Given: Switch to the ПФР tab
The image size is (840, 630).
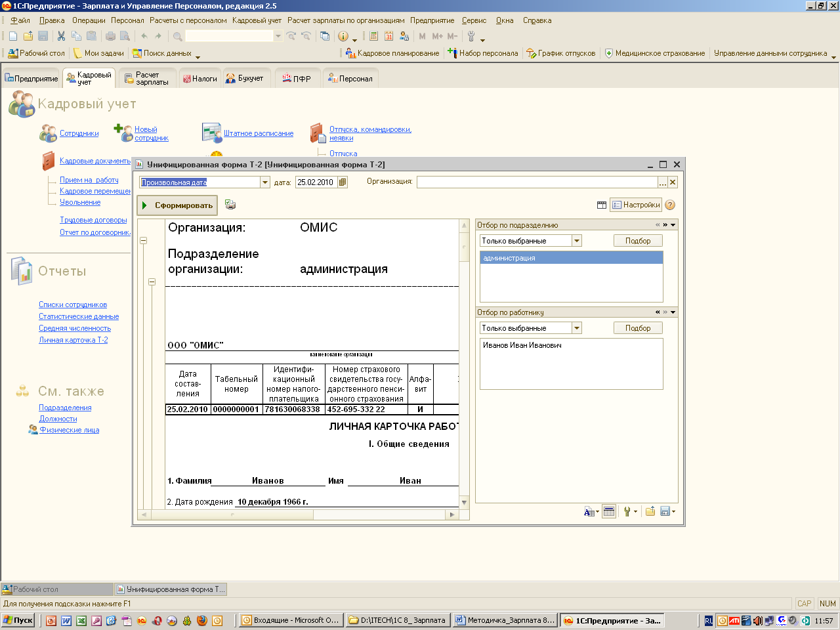Looking at the screenshot, I should (x=297, y=78).
